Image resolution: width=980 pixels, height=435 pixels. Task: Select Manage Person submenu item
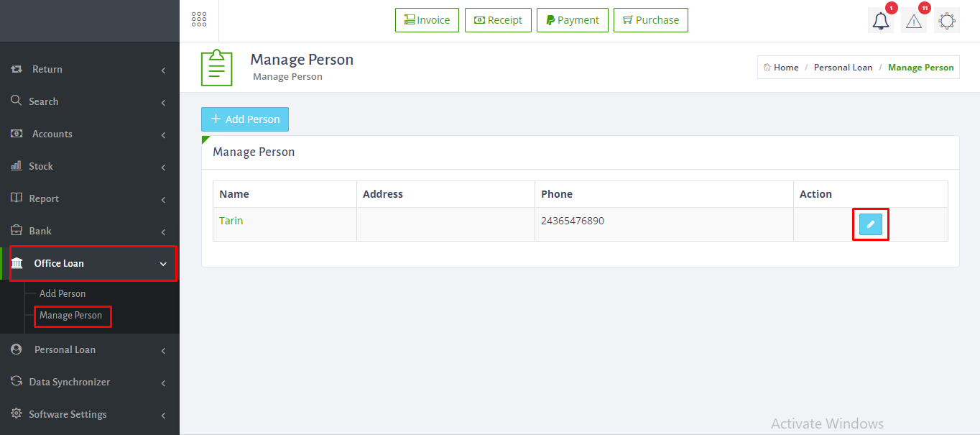click(70, 315)
